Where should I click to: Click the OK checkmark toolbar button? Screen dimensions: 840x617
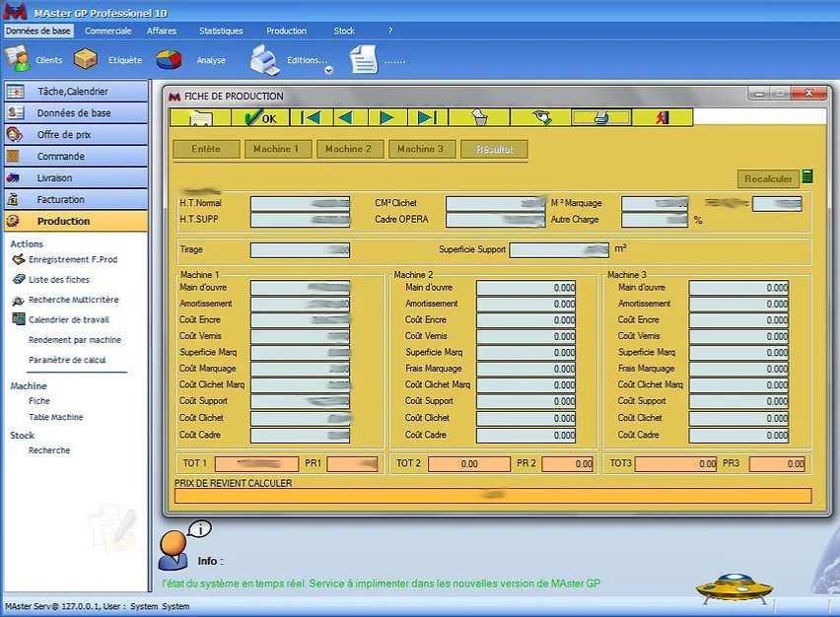(261, 117)
